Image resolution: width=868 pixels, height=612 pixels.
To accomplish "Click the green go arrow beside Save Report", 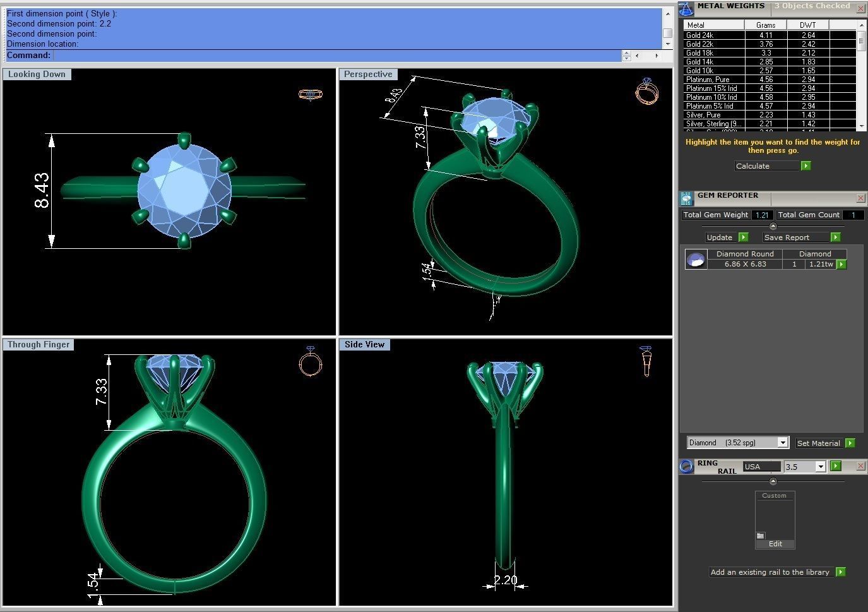I will point(836,237).
